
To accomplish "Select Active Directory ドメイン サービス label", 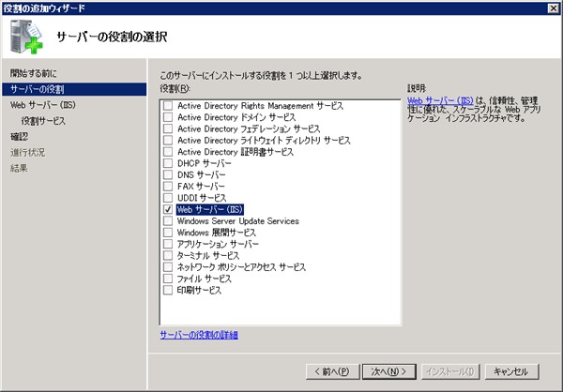I will tap(236, 117).
